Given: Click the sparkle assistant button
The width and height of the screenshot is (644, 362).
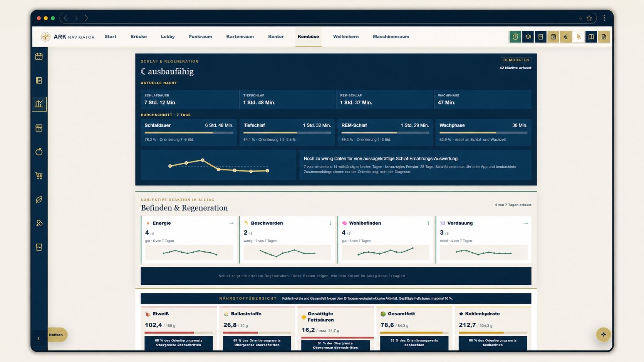Looking at the screenshot, I should pyautogui.click(x=603, y=334).
